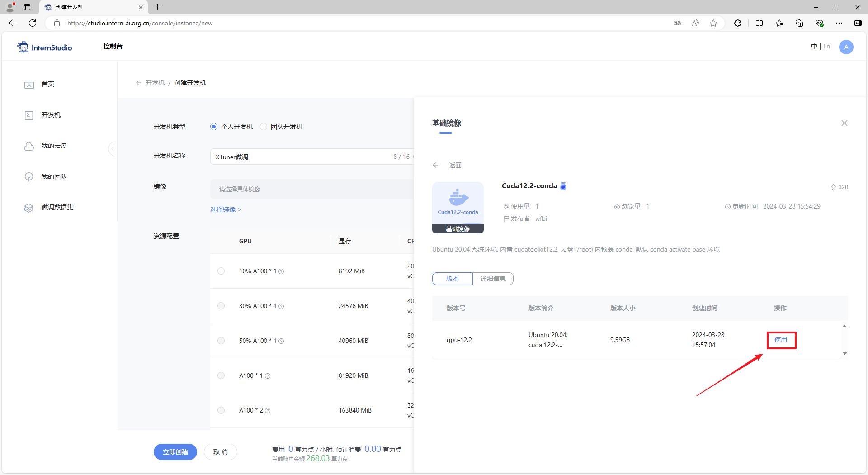Click 使用 for version gpu-12.2
Viewport: 868px width, 475px height.
point(781,340)
